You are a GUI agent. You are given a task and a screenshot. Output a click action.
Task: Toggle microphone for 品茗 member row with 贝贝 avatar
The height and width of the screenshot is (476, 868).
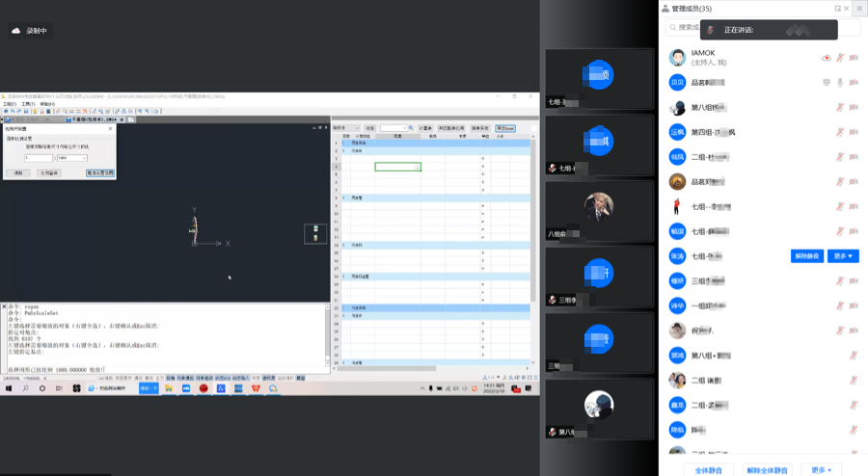click(x=840, y=82)
